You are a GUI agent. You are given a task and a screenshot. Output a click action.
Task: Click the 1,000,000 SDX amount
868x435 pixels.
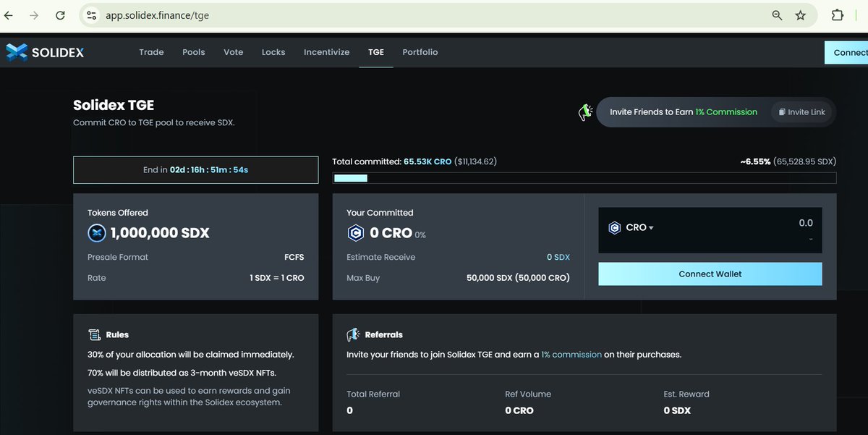tap(160, 233)
